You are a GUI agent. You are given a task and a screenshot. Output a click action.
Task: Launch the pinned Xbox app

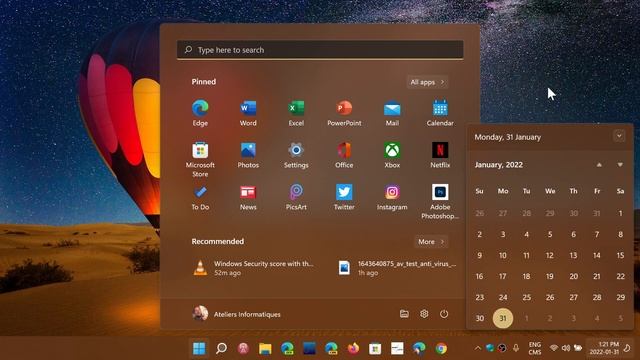(x=392, y=155)
